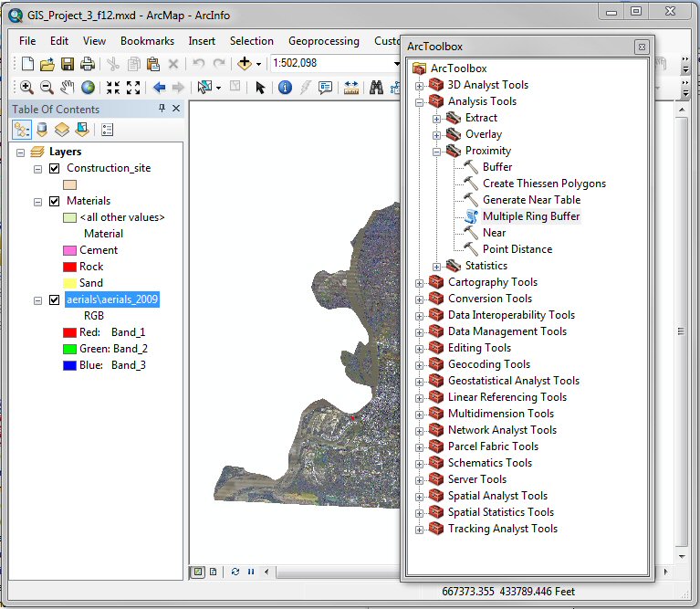700x609 pixels.
Task: Select the Pan hand tool
Action: coord(67,87)
